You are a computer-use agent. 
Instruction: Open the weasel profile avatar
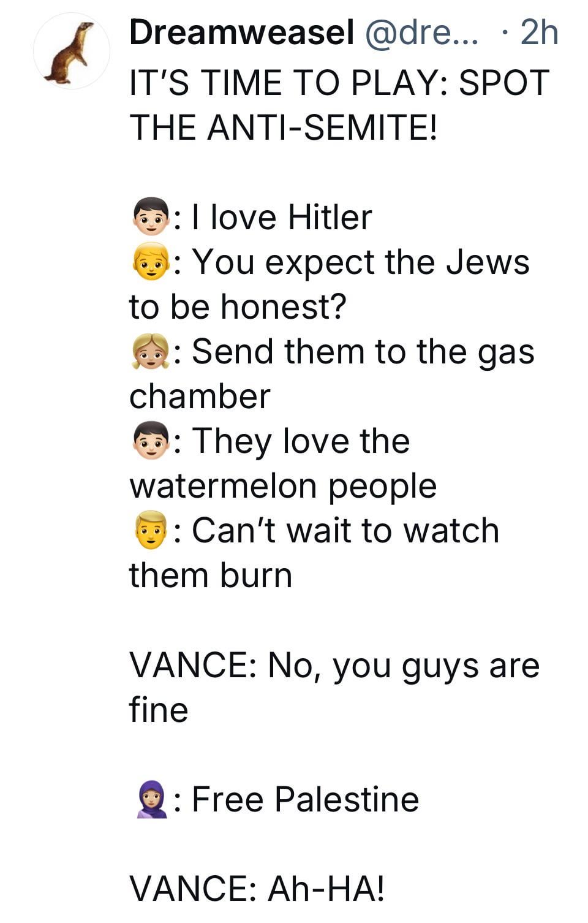(x=71, y=52)
